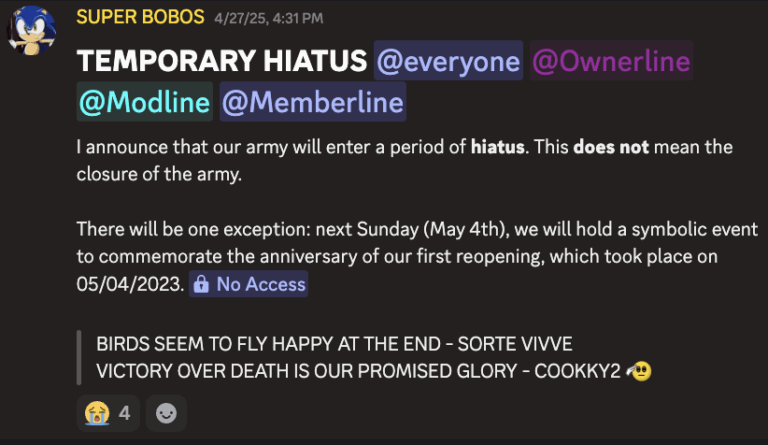This screenshot has height=445, width=768.
Task: Click the @everyone mention
Action: (x=448, y=63)
